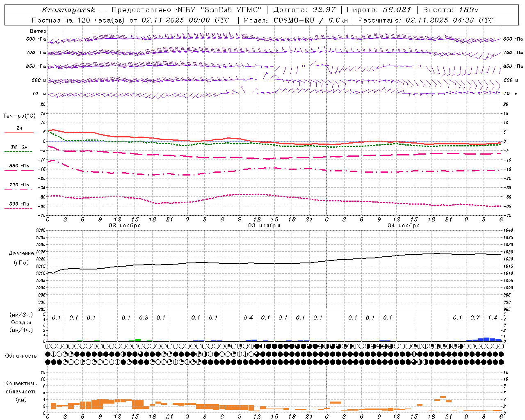Viewport: 525px width, 420px height.
Task: Select the Долгота: 92.97 header field
Action: pos(304,10)
